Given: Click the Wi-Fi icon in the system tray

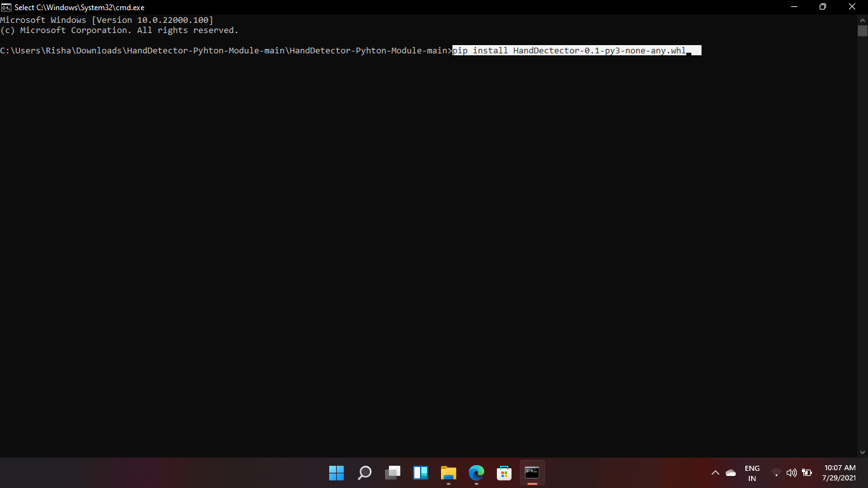Looking at the screenshot, I should pyautogui.click(x=776, y=473).
